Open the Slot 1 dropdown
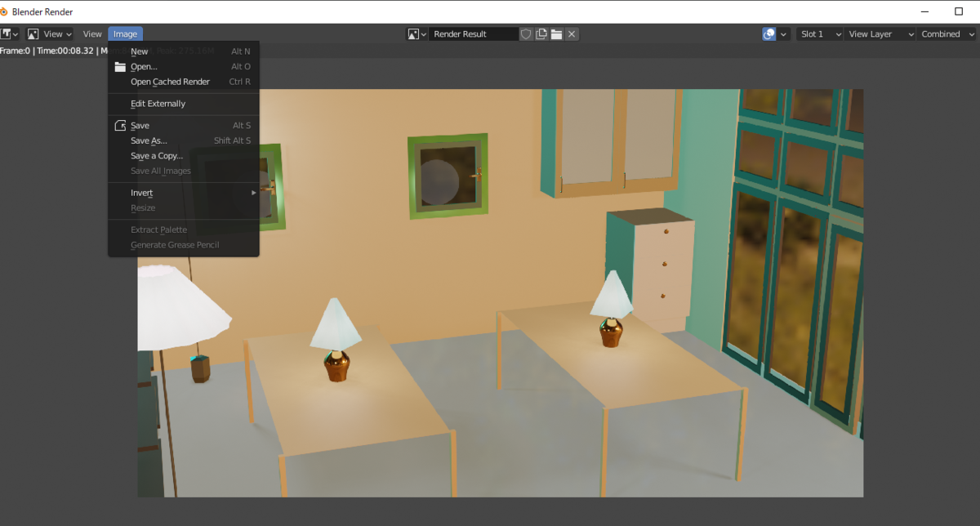Image resolution: width=980 pixels, height=526 pixels. click(x=819, y=33)
